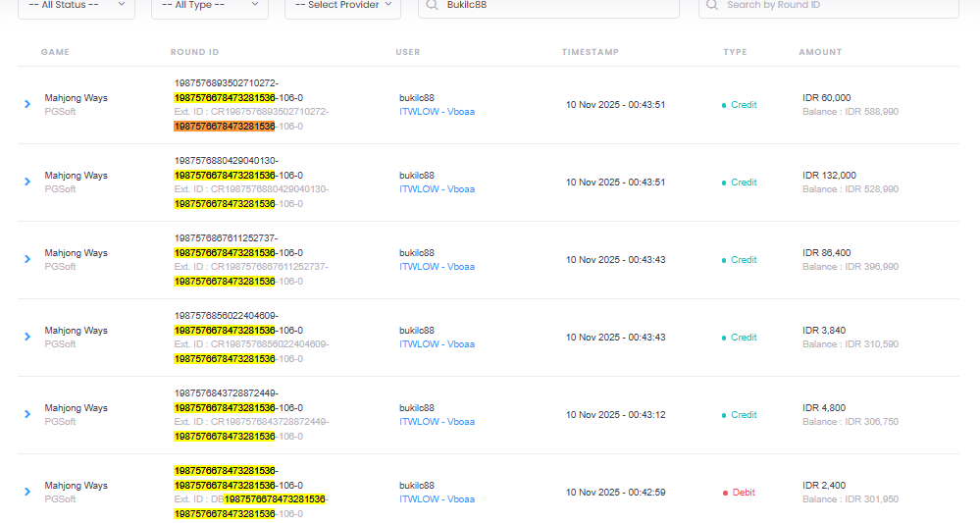The width and height of the screenshot is (980, 523).
Task: Click amount IDR 60,000
Action: pyautogui.click(x=826, y=98)
